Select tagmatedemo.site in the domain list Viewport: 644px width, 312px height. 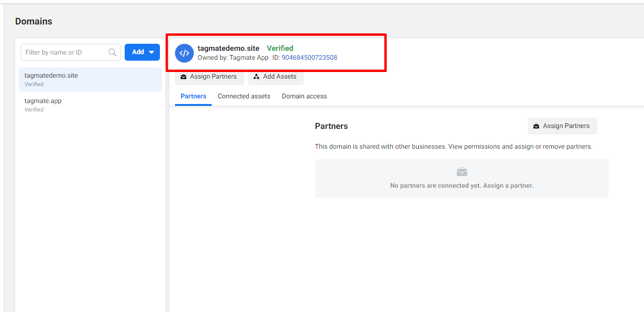click(90, 80)
